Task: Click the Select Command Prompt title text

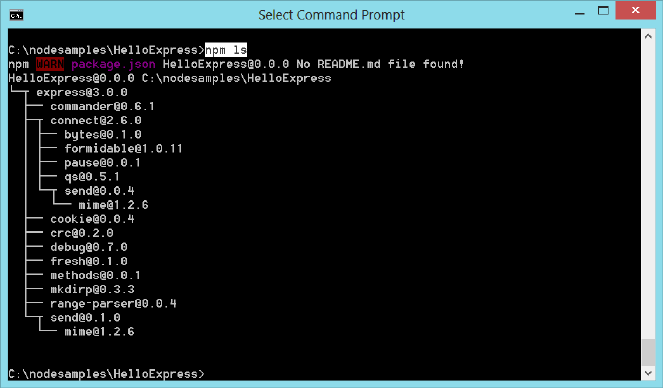Action: tap(332, 15)
